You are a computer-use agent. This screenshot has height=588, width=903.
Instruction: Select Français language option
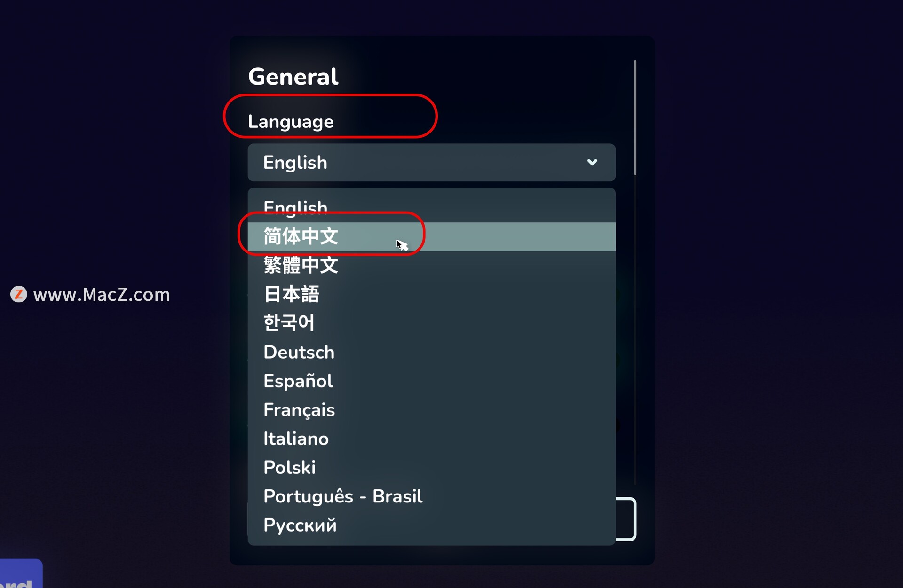pos(299,410)
